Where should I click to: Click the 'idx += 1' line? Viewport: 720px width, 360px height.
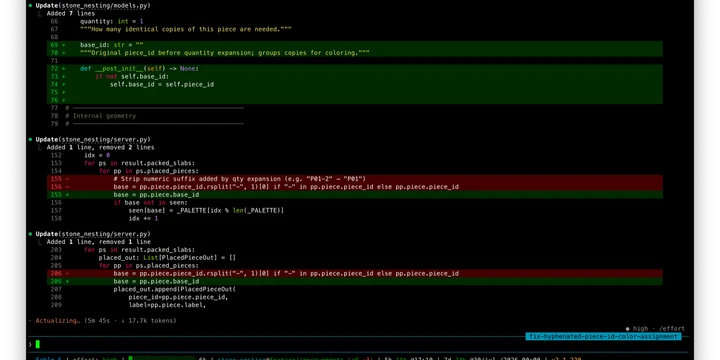pyautogui.click(x=143, y=219)
